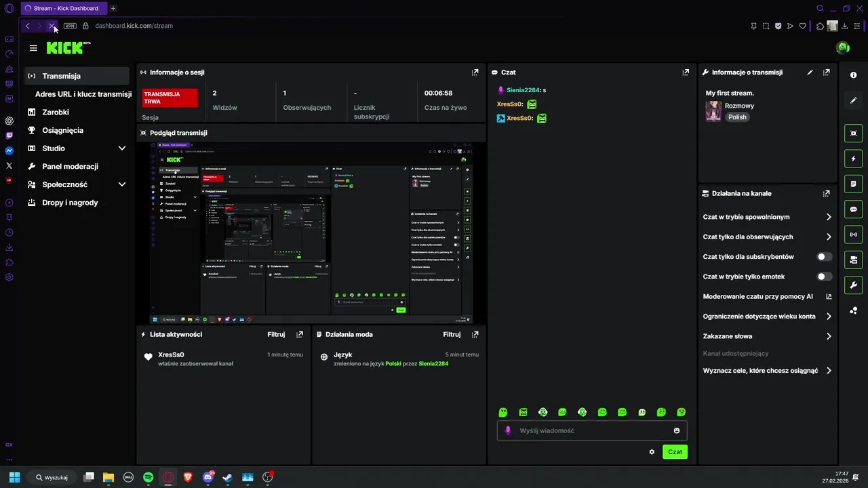Click the XresSs0 entry in Lista aktywności
The width and height of the screenshot is (868, 488).
(224, 359)
